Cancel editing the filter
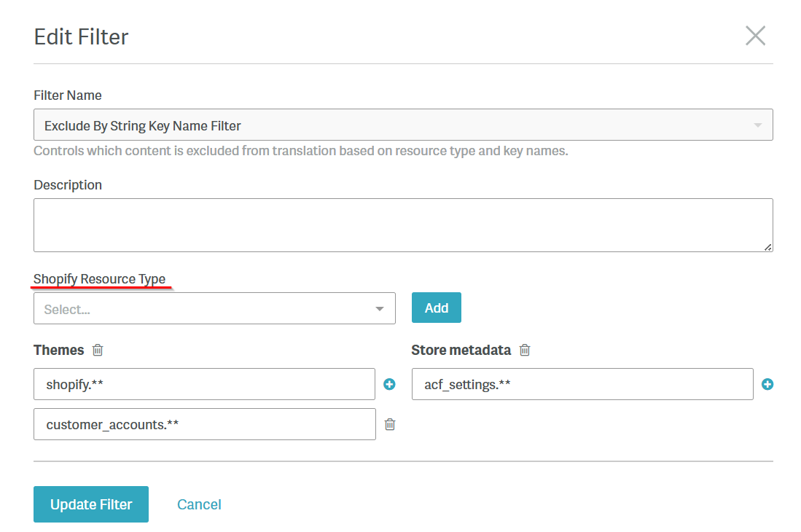The width and height of the screenshot is (801, 532). pyautogui.click(x=199, y=504)
